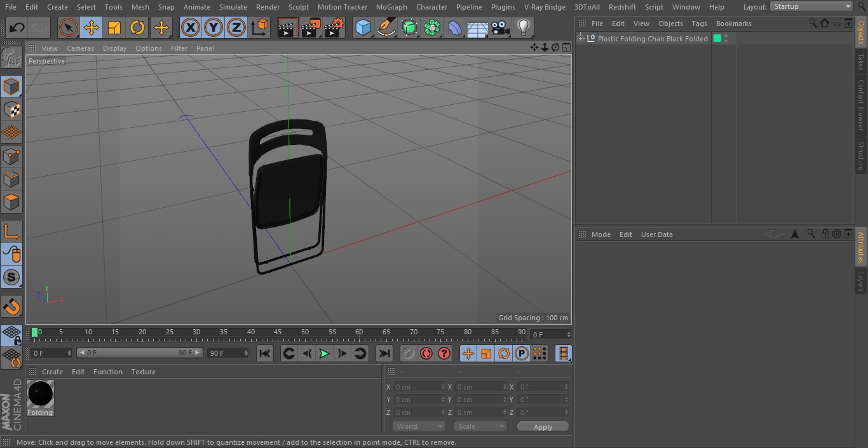Jump to end of animation

(x=384, y=353)
